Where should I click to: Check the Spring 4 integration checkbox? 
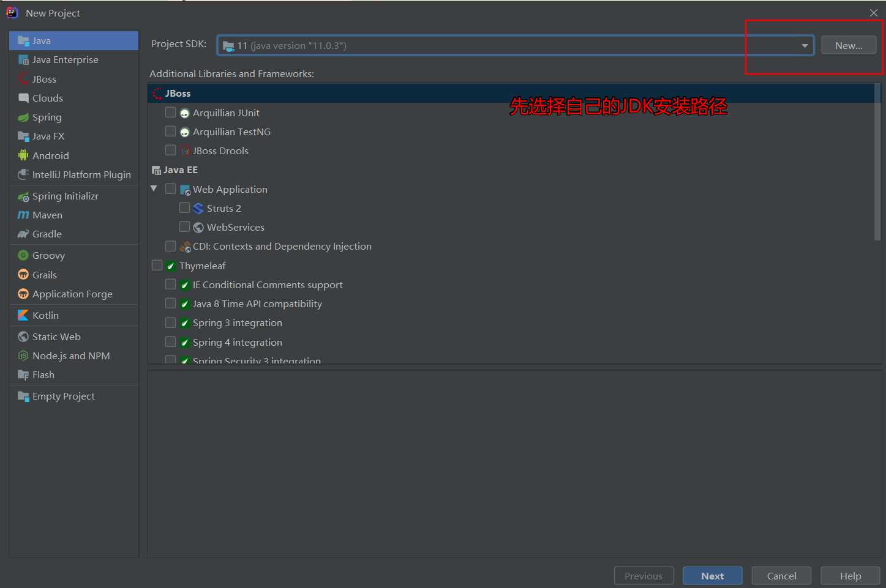pyautogui.click(x=171, y=342)
